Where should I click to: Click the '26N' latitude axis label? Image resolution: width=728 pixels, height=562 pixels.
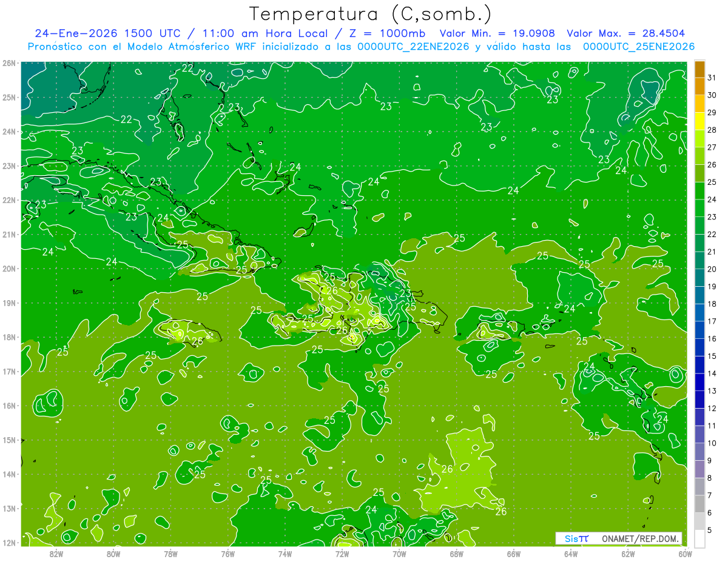[8, 63]
